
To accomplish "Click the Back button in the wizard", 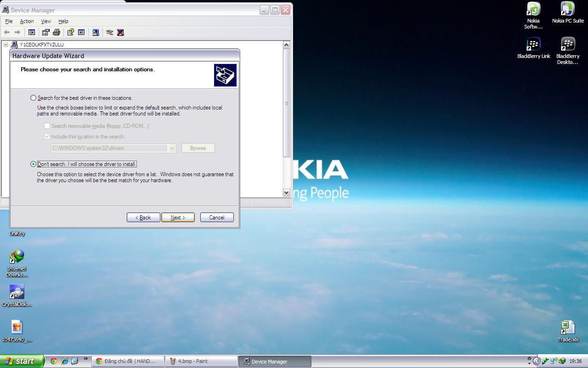I will 143,218.
